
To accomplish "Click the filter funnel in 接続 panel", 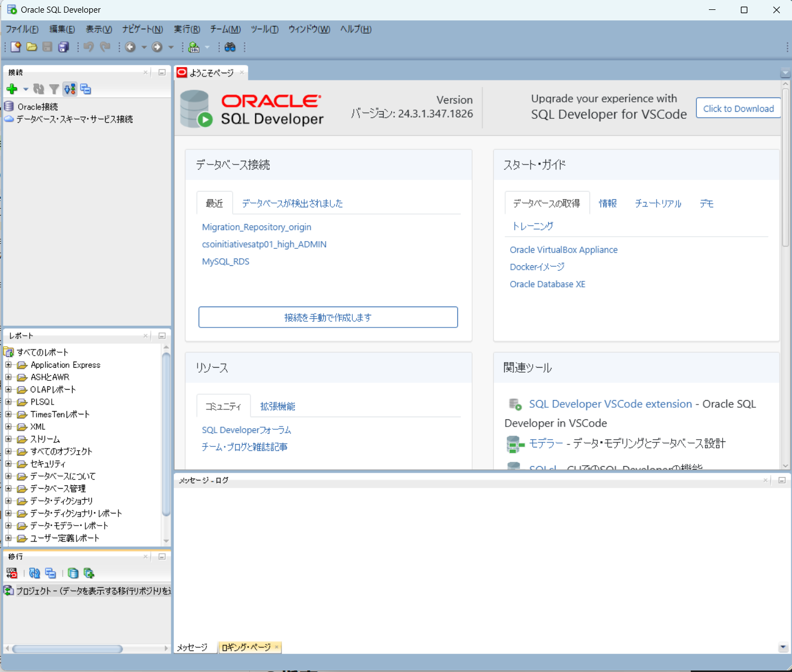I will coord(54,89).
